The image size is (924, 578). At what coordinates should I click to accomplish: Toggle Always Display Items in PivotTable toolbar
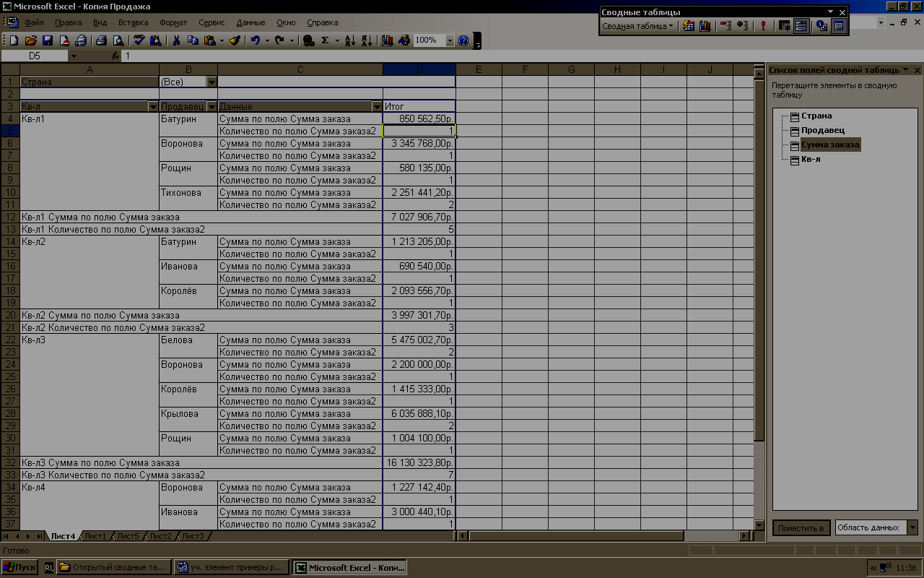point(801,26)
